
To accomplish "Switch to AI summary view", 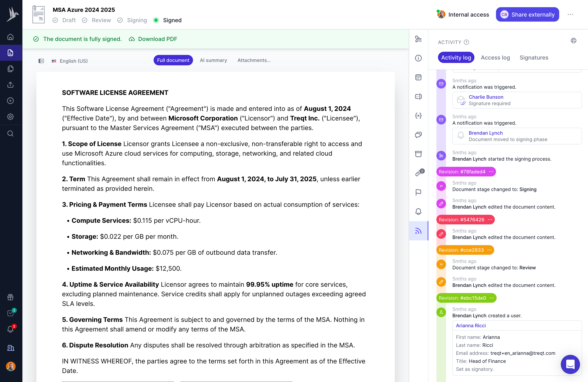I will (213, 60).
